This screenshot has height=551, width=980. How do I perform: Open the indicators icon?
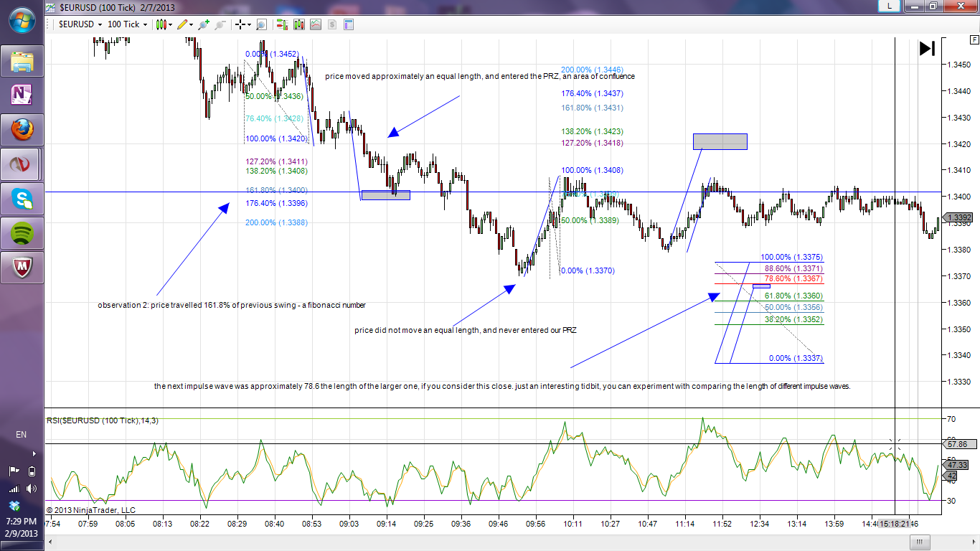[x=316, y=24]
